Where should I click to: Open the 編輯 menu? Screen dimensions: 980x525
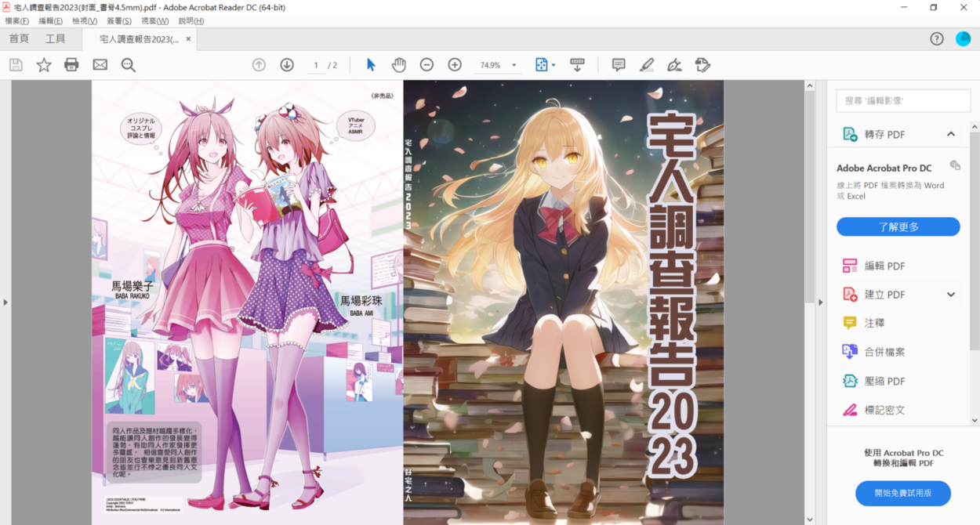(51, 21)
